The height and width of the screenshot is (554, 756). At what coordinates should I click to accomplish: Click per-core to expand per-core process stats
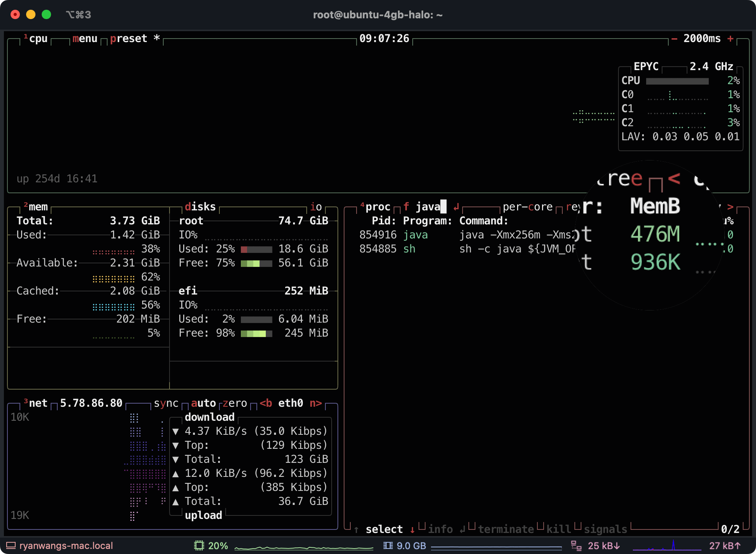point(528,206)
